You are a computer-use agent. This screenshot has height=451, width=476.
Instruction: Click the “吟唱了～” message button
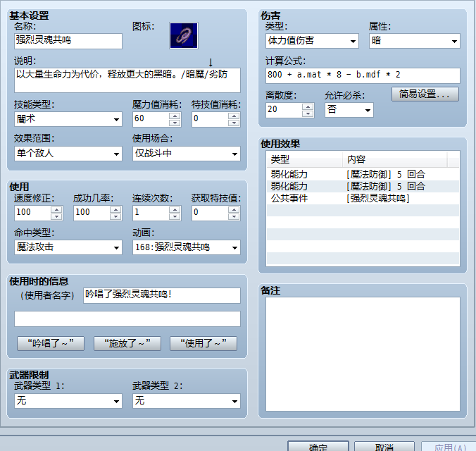pyautogui.click(x=51, y=343)
